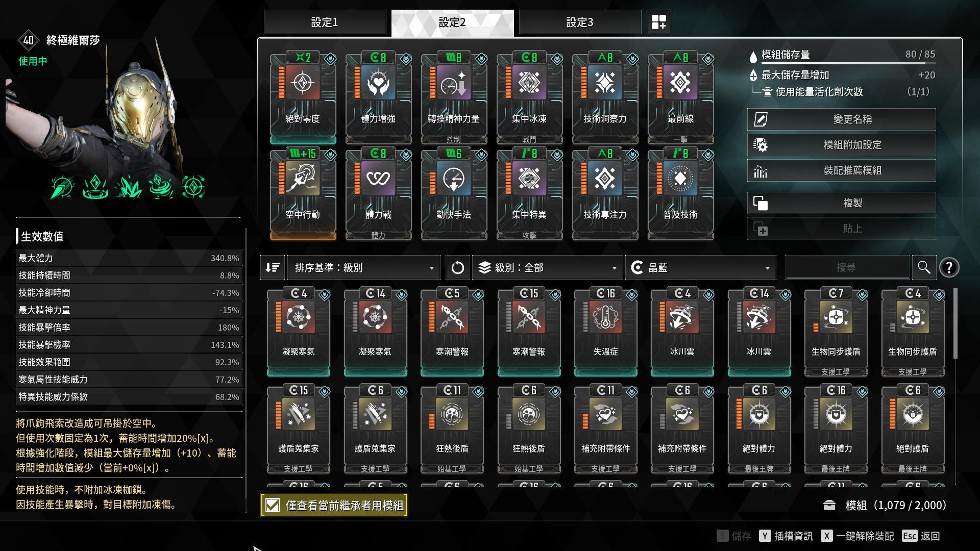The image size is (980, 551).
Task: Expand the 級別：全部 filter dropdown
Action: [547, 267]
